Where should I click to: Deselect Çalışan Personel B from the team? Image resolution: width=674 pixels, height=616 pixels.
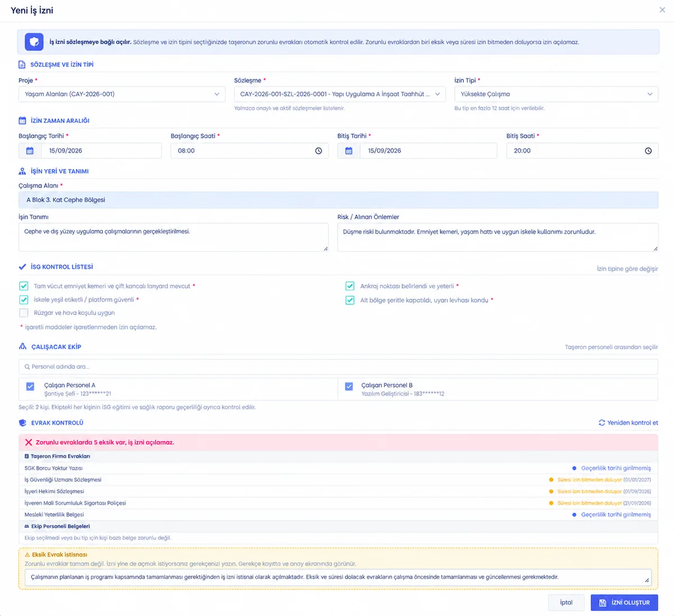[349, 386]
